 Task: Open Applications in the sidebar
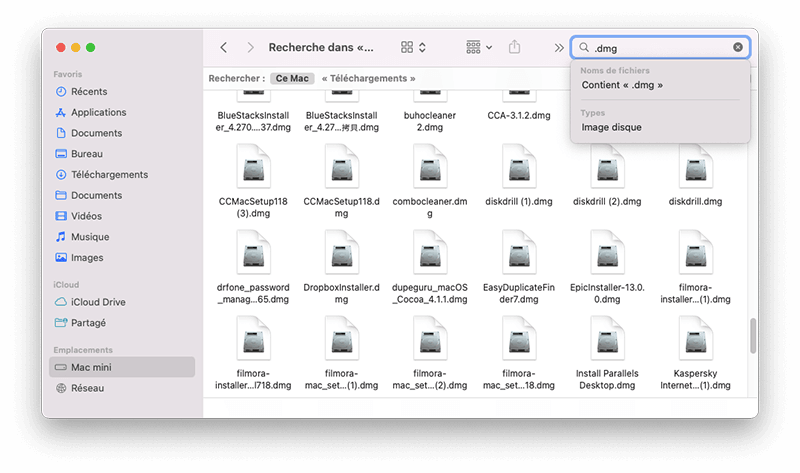point(122,112)
